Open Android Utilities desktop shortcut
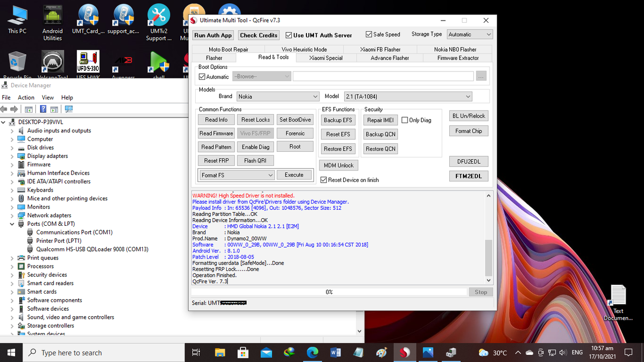The image size is (644, 362). tap(52, 23)
